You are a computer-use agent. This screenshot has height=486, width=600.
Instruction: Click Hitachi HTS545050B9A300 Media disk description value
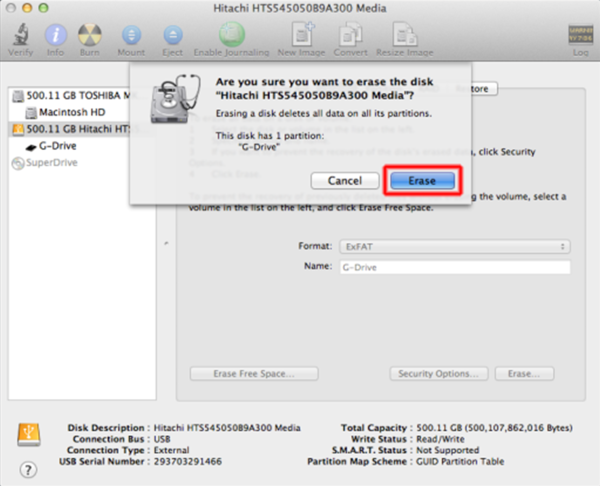[x=227, y=428]
